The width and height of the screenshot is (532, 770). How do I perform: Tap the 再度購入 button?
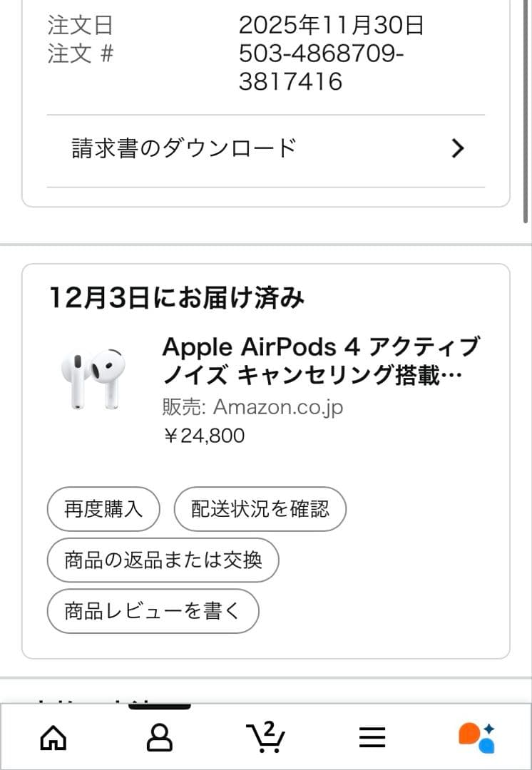(103, 509)
